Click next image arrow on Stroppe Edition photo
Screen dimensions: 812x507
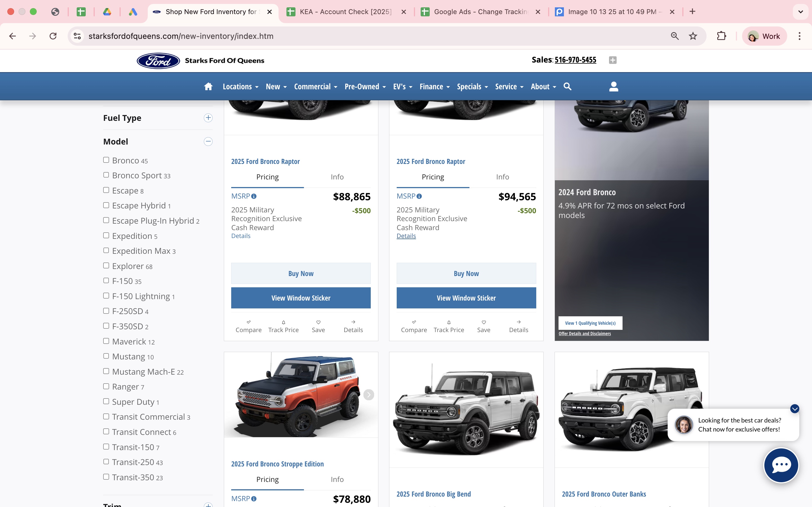click(x=369, y=395)
